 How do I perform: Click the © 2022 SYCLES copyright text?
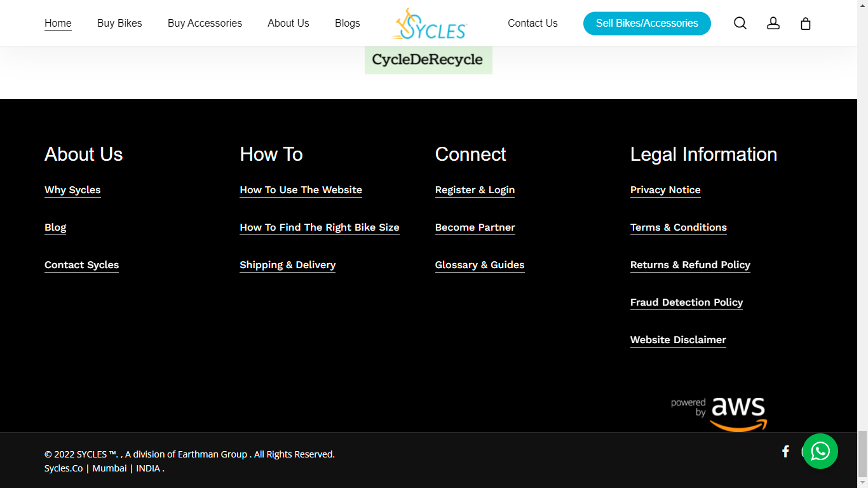189,454
